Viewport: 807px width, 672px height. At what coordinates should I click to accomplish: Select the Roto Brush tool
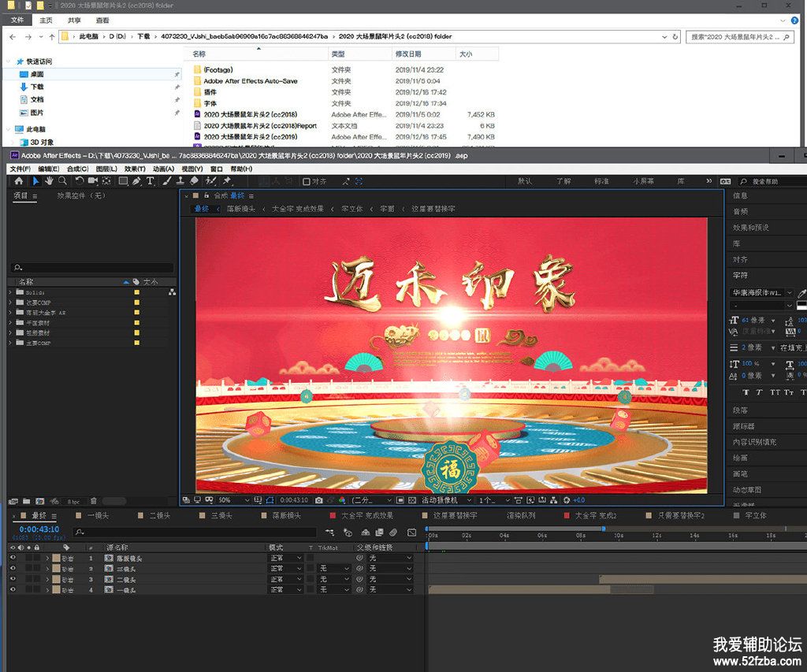(210, 180)
